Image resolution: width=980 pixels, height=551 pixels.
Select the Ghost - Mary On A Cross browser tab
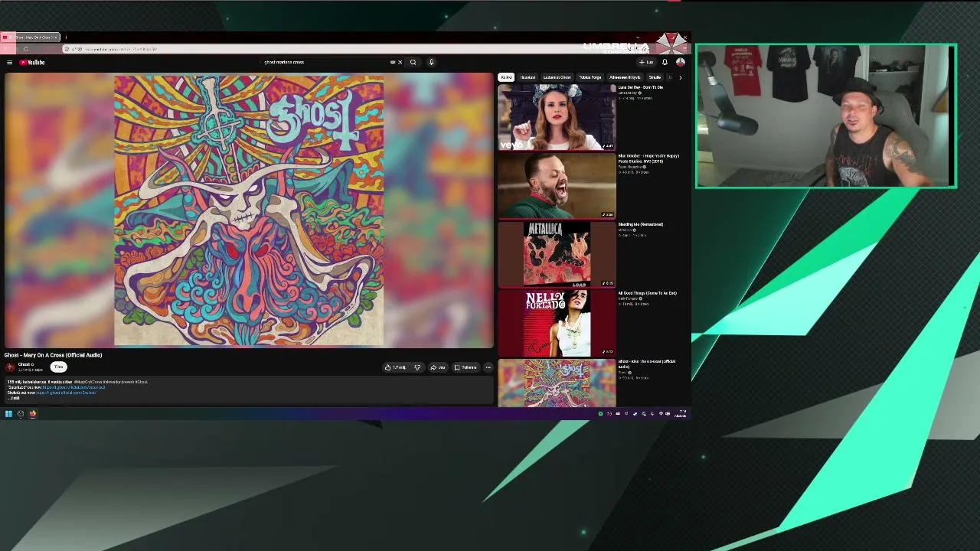point(31,37)
